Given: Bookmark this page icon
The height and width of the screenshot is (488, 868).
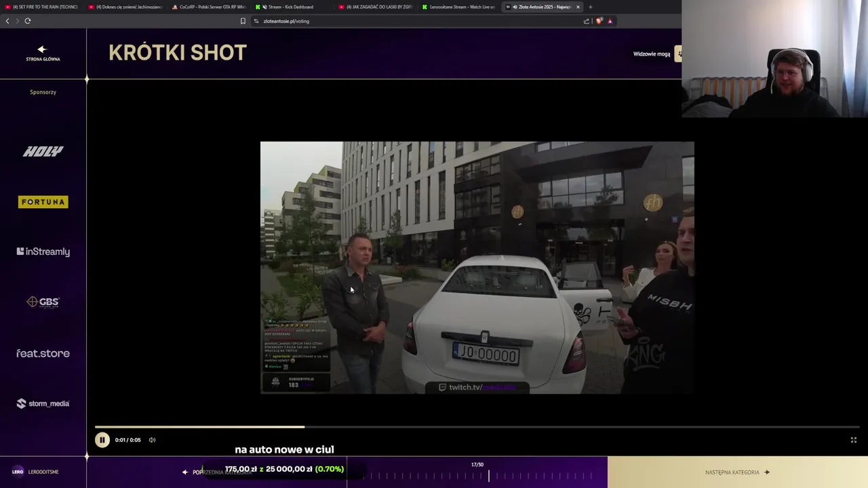Looking at the screenshot, I should coord(243,21).
